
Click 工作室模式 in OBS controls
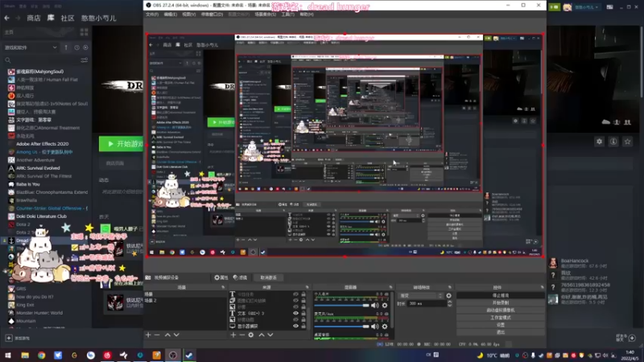pos(500,318)
